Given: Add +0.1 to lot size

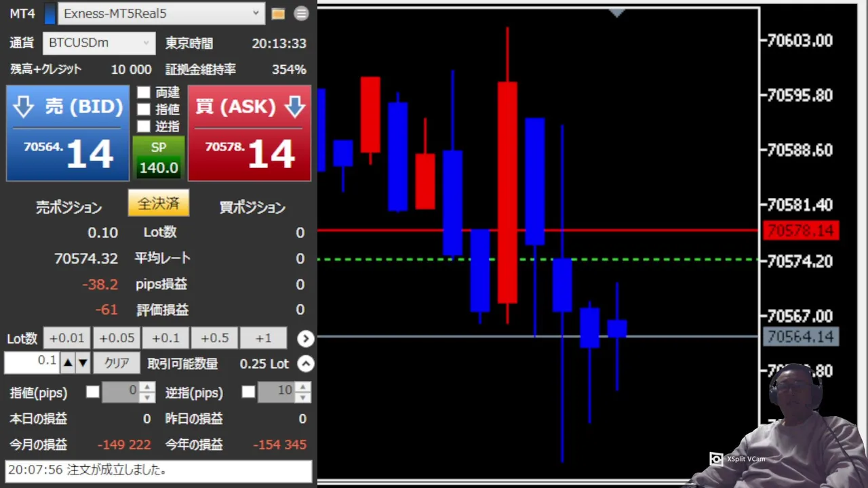Looking at the screenshot, I should 165,338.
